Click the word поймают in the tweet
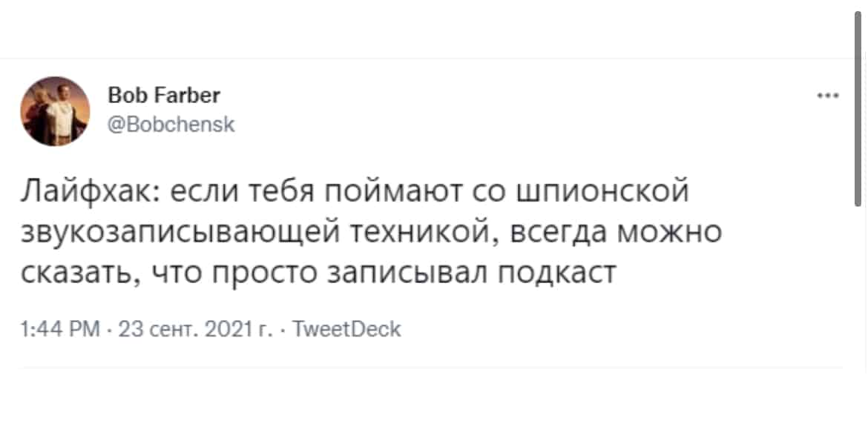Screen dimensions: 868x438 [x=390, y=192]
